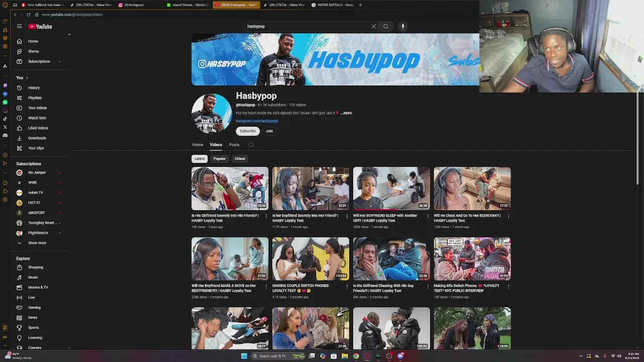Viewport: 644px width, 362px height.
Task: Open No Jumper subscription channel
Action: click(38, 172)
